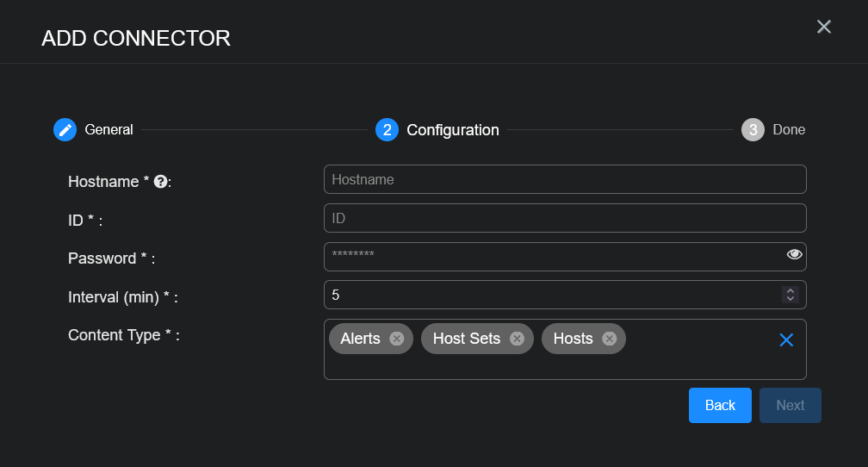Toggle password visibility eye icon
Screen dimensions: 868x467
click(794, 254)
